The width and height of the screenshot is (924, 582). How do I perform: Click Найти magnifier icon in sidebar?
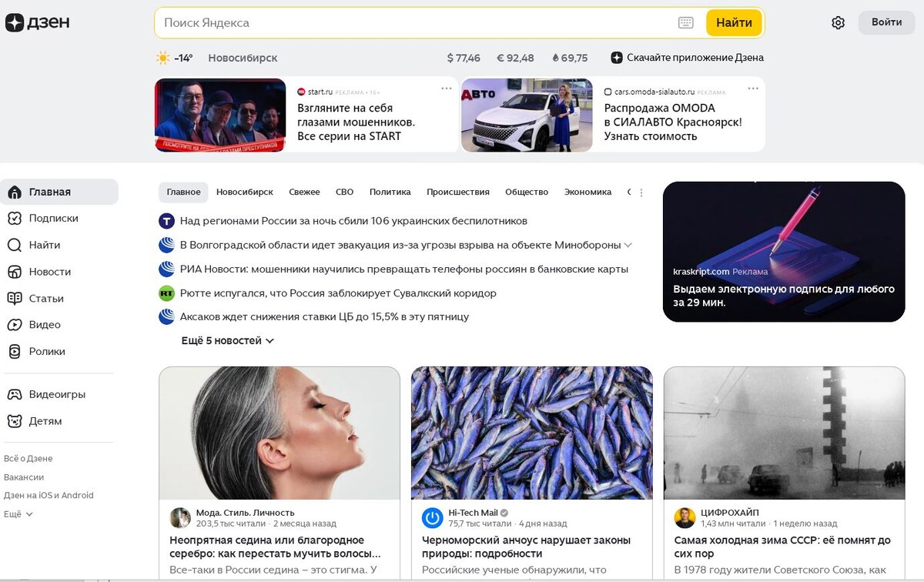[15, 245]
